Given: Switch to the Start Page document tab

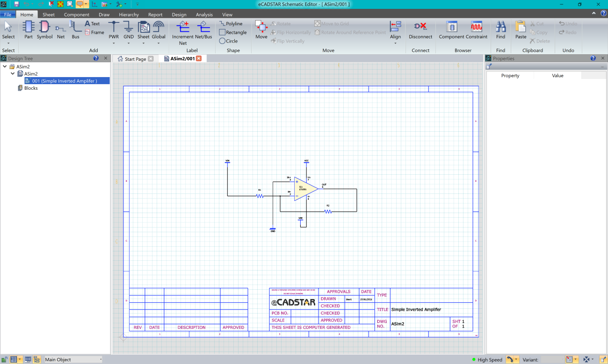Looking at the screenshot, I should point(135,59).
